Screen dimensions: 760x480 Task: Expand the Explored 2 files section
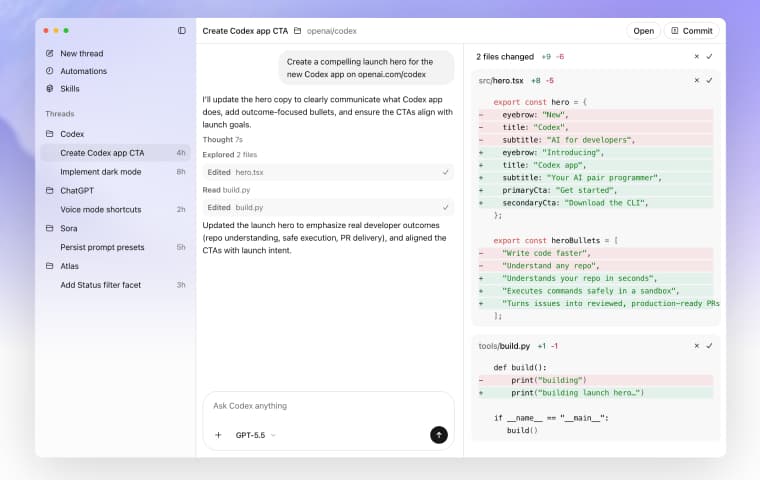tap(230, 155)
